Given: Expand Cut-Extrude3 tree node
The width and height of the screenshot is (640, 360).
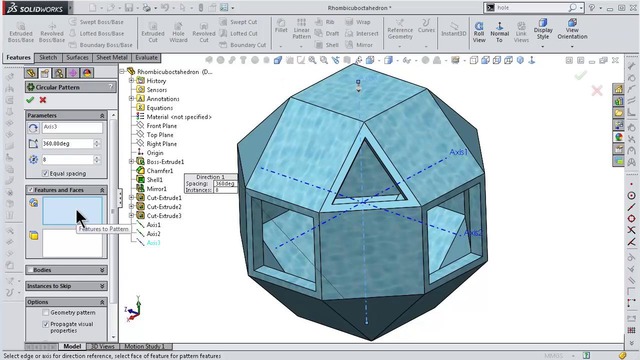Looking at the screenshot, I should click(131, 216).
